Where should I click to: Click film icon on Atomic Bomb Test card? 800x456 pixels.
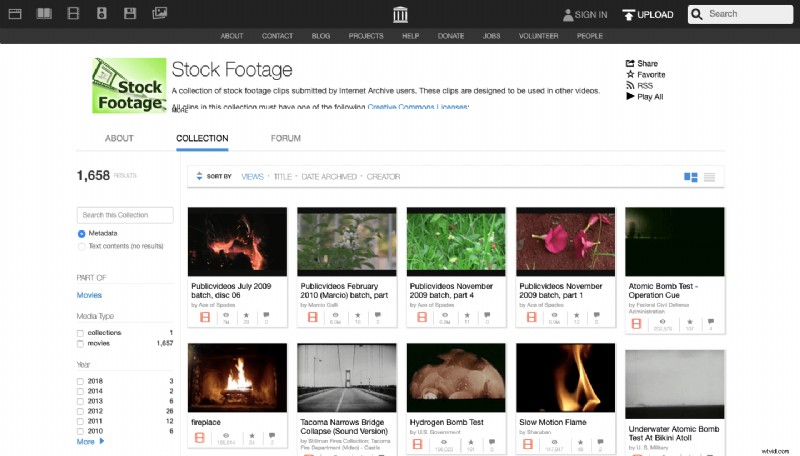(636, 324)
